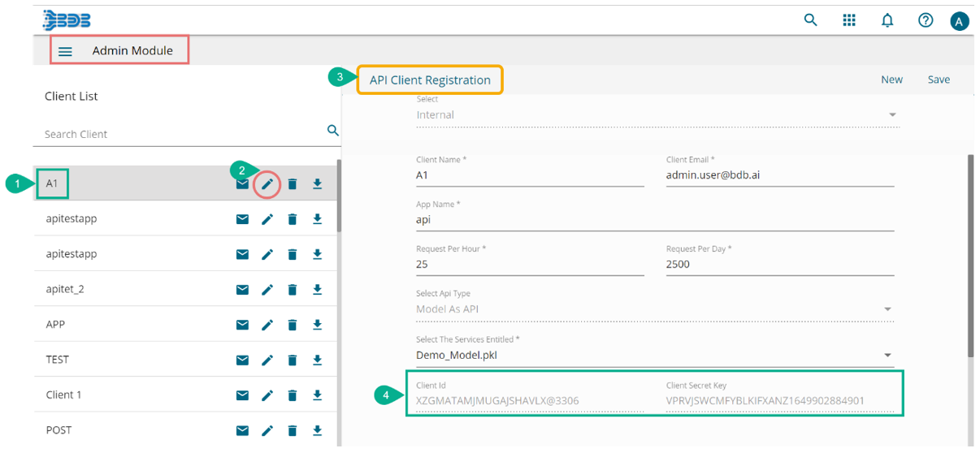Image resolution: width=980 pixels, height=457 pixels.
Task: Click the New button
Action: click(891, 80)
